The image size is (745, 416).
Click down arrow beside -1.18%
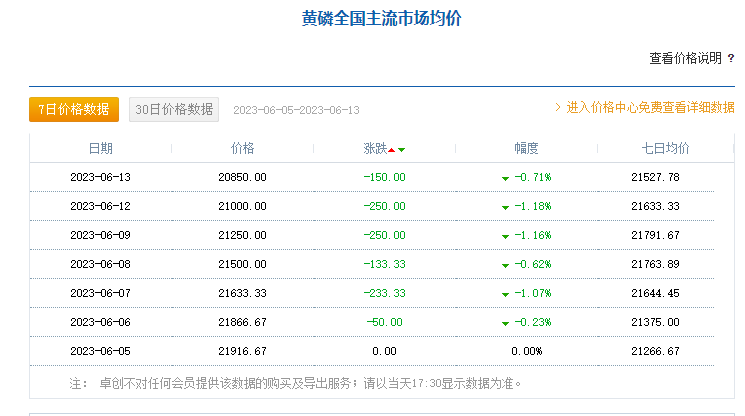(505, 208)
